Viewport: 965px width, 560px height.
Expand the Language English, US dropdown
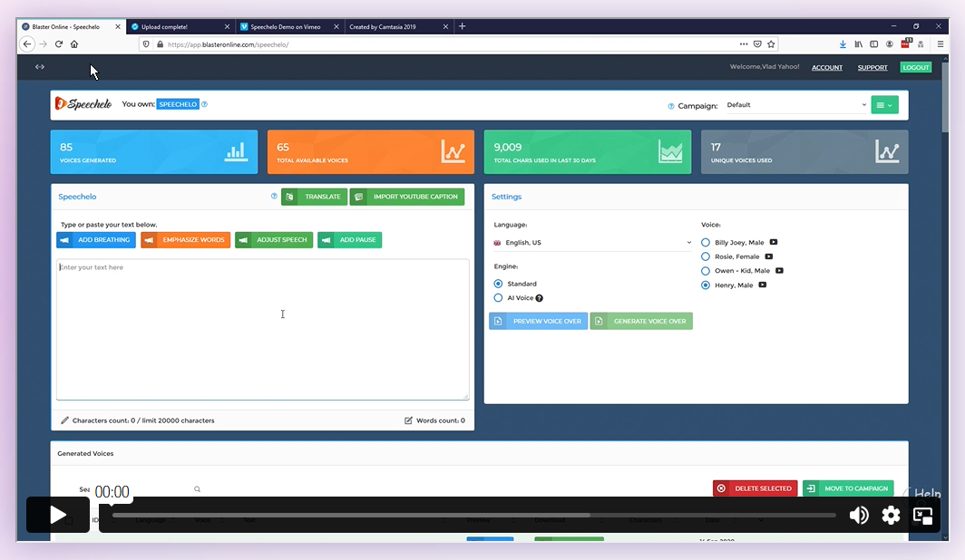point(592,243)
